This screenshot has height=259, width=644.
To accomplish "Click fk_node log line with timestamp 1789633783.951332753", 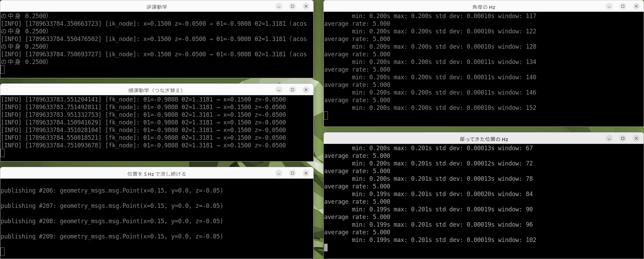I will pyautogui.click(x=143, y=115).
